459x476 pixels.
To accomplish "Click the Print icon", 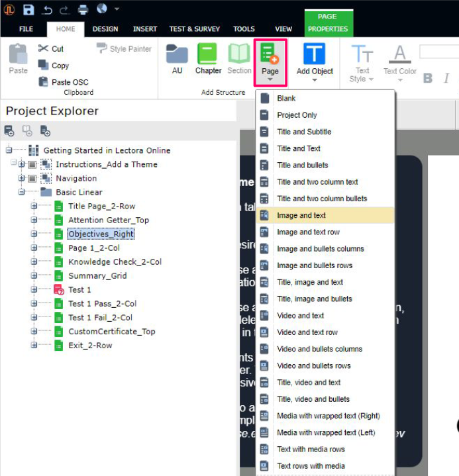I will 83,9.
